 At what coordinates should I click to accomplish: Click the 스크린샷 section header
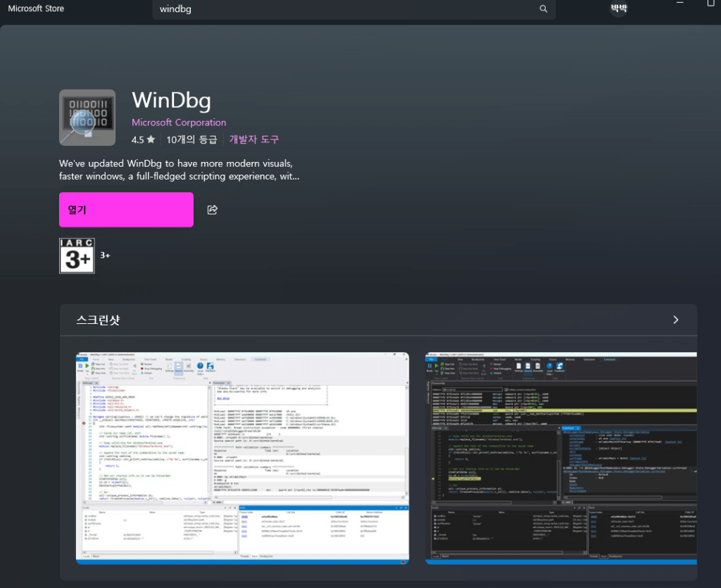(x=98, y=320)
